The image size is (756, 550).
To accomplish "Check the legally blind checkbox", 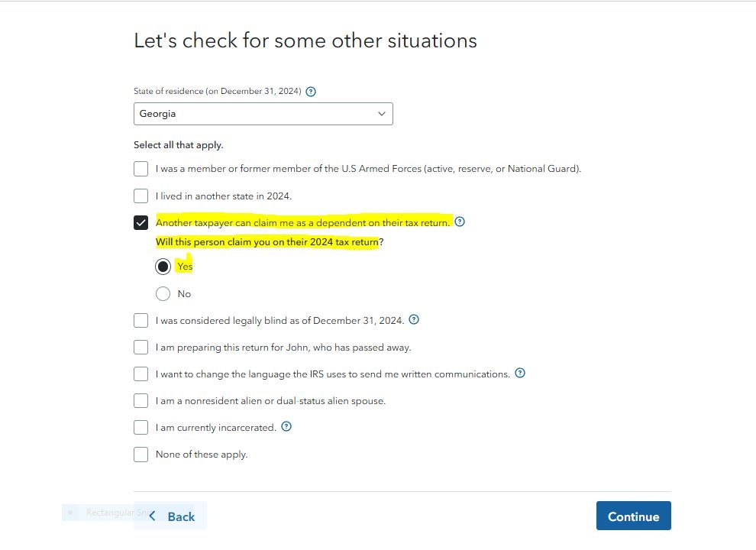I will click(x=141, y=320).
